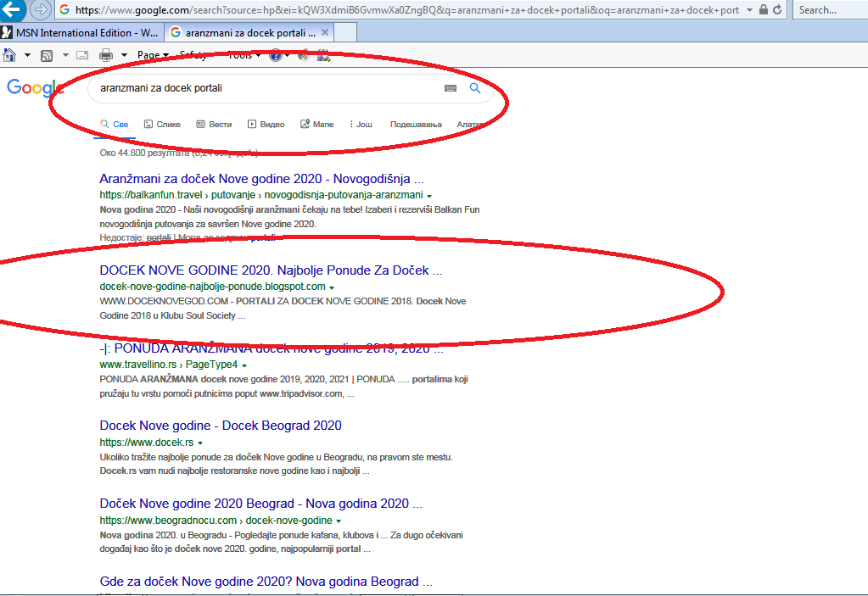Viewport: 868px width, 596px height.
Task: Expand beogradnocu.com result options arrow
Action: [339, 521]
